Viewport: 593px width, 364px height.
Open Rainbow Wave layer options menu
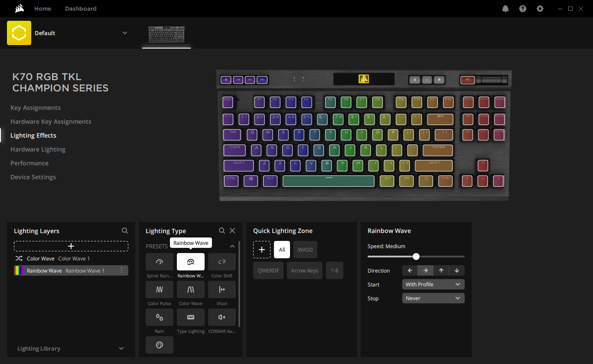click(121, 270)
